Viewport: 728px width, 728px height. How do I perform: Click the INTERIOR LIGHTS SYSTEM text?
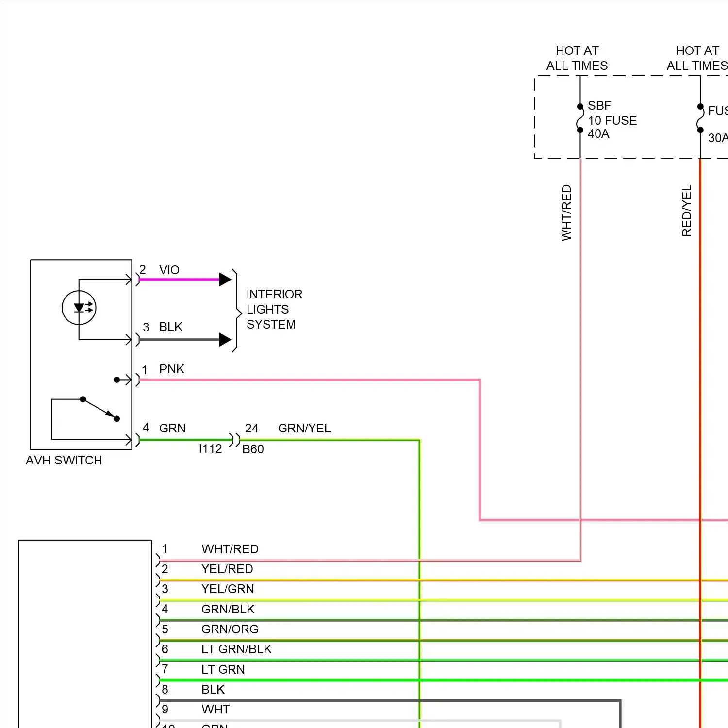click(274, 309)
